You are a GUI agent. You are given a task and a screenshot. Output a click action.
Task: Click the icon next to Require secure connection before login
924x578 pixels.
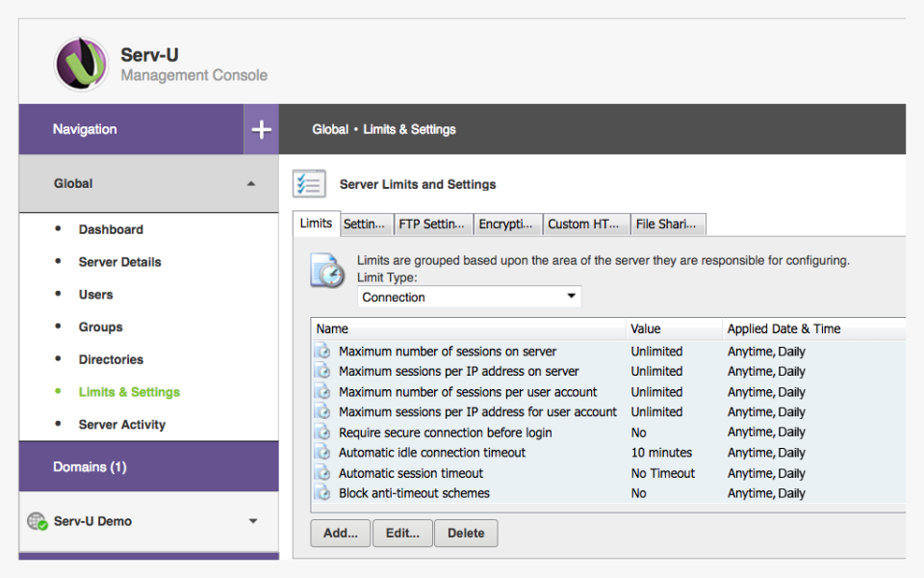click(x=323, y=433)
